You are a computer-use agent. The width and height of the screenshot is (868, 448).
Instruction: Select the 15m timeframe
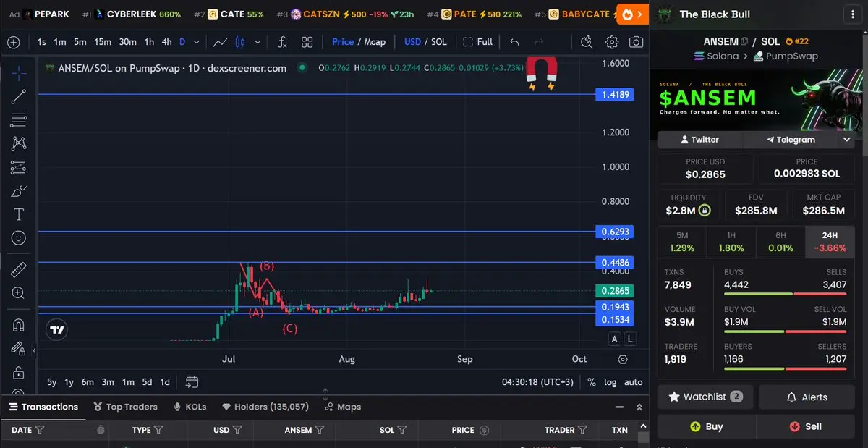pyautogui.click(x=103, y=42)
